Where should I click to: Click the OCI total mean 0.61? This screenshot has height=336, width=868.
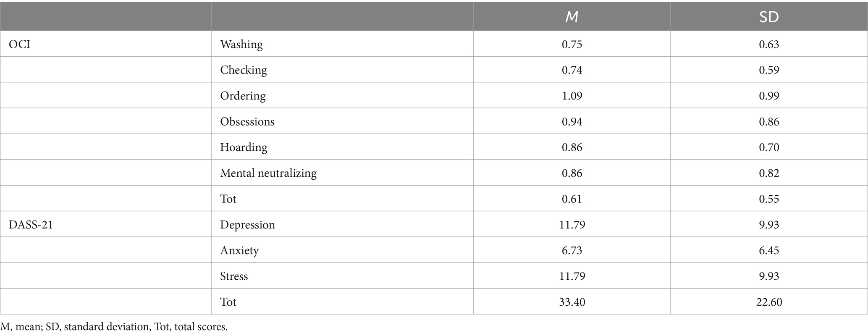(x=572, y=199)
